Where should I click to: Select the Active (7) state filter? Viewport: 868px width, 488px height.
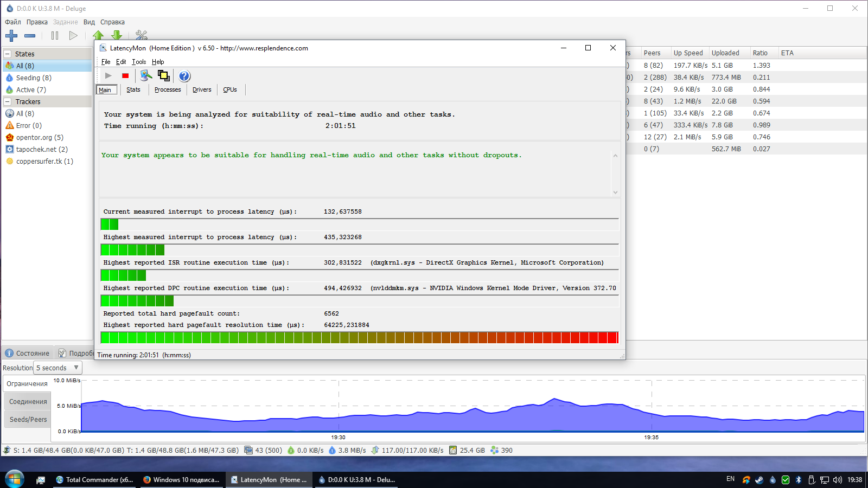31,90
